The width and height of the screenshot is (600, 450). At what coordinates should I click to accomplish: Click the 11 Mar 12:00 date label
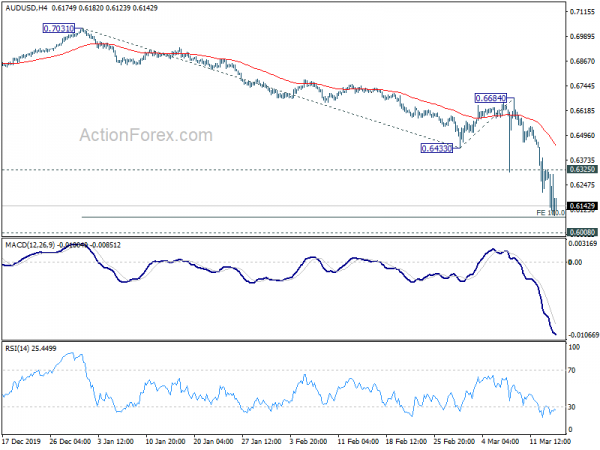tap(550, 441)
